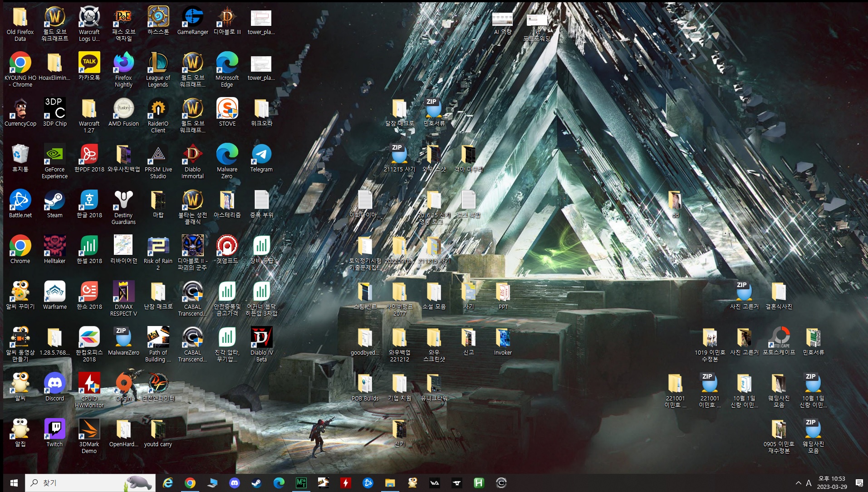
Task: Open the Destiny Guardians shortcut
Action: click(x=123, y=207)
